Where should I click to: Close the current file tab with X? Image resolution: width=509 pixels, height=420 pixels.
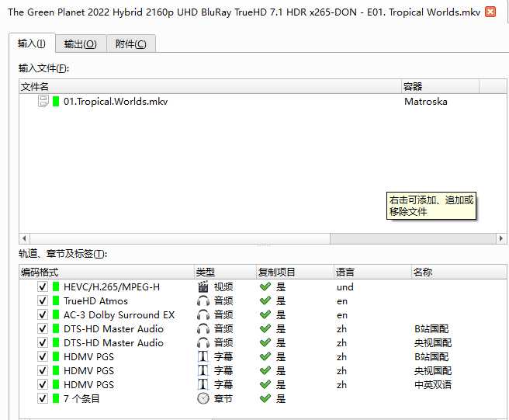click(x=490, y=12)
